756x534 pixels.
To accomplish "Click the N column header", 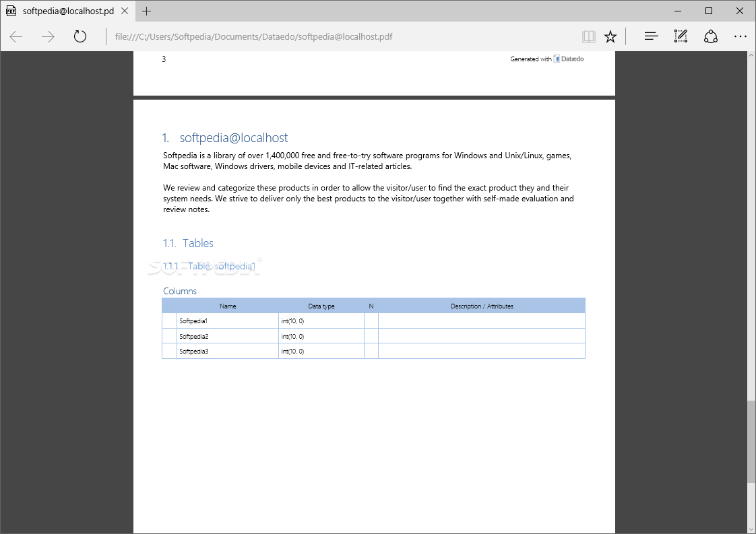I will tap(371, 306).
